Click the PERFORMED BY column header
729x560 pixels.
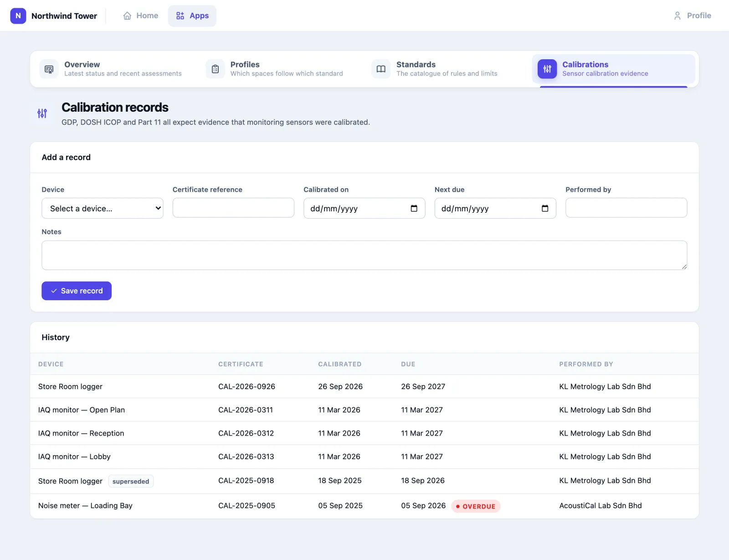pos(586,364)
